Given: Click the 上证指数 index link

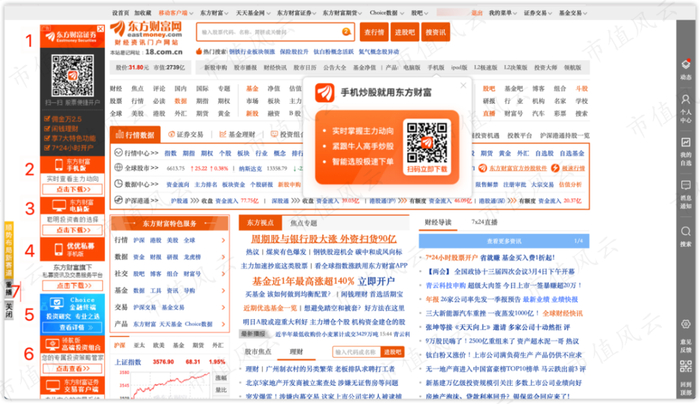Looking at the screenshot, I should (128, 362).
